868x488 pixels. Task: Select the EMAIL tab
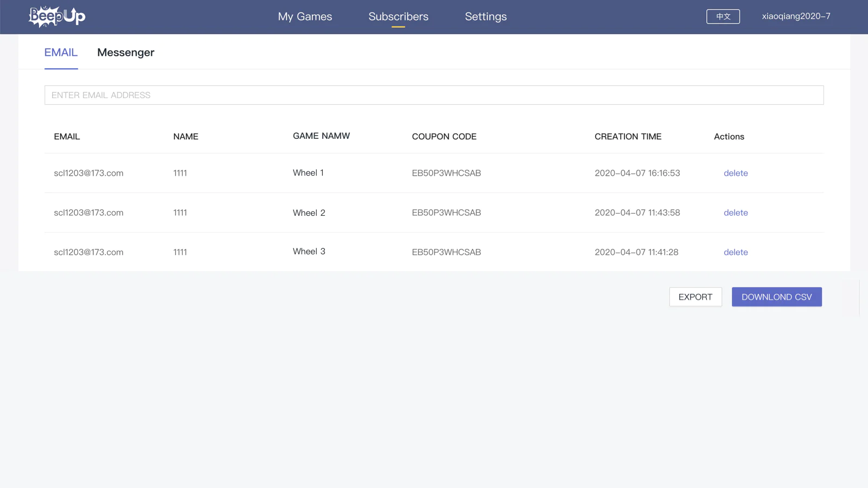point(61,53)
